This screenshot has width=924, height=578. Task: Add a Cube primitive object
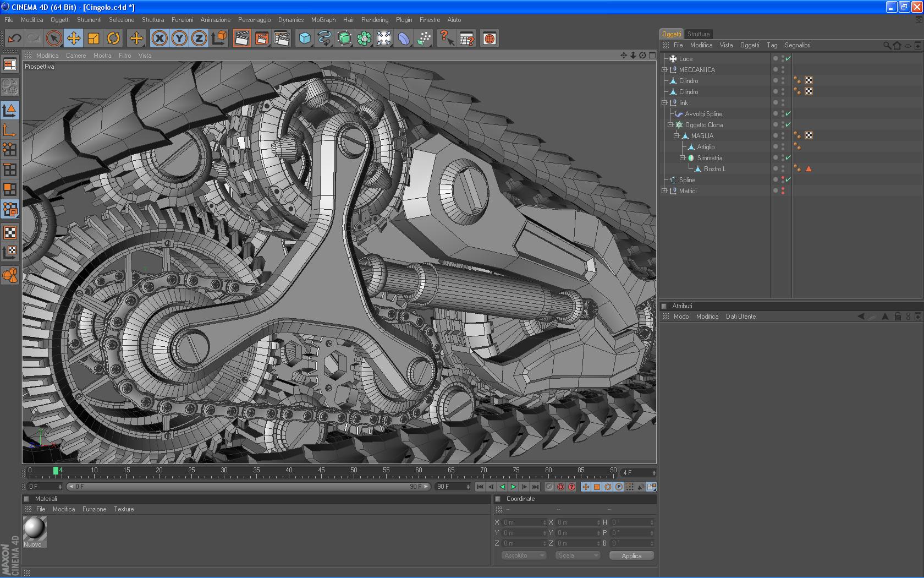305,39
